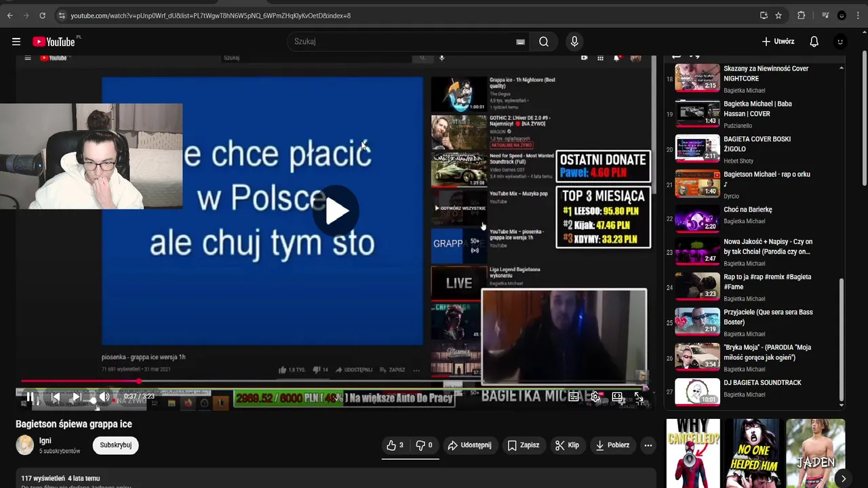Bookmark this page with star icon
The image size is (868, 488).
[778, 16]
